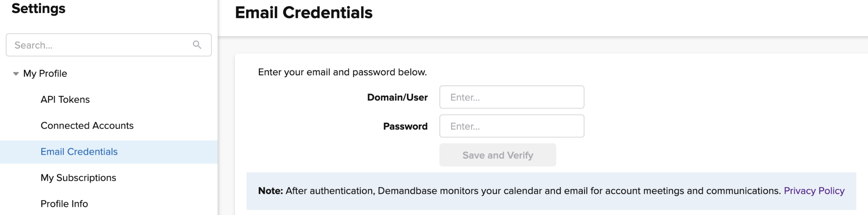Click the Domain/User input box
Screen dimensions: 868x215
click(x=512, y=97)
